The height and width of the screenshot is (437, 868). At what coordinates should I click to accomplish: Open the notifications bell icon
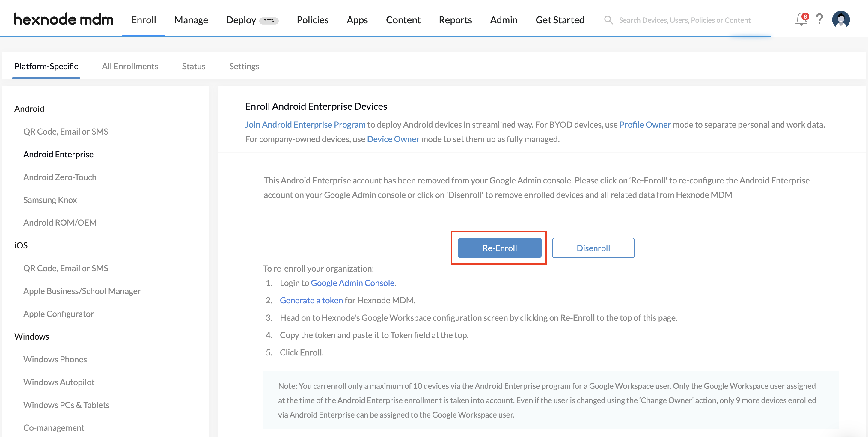pos(802,19)
